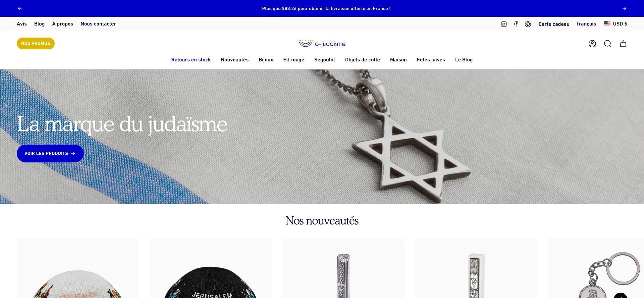Open the shopping bag cart icon
644x298 pixels.
coord(623,44)
